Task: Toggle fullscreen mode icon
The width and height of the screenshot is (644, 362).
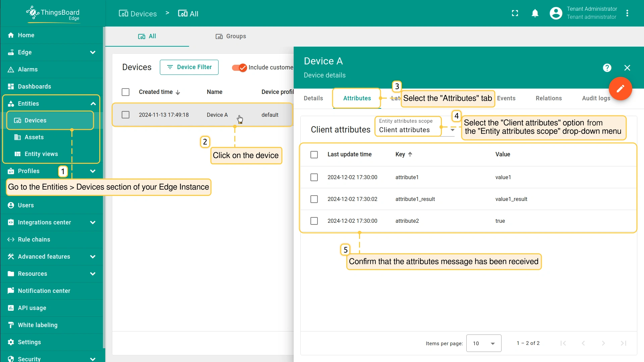Action: coord(515,13)
